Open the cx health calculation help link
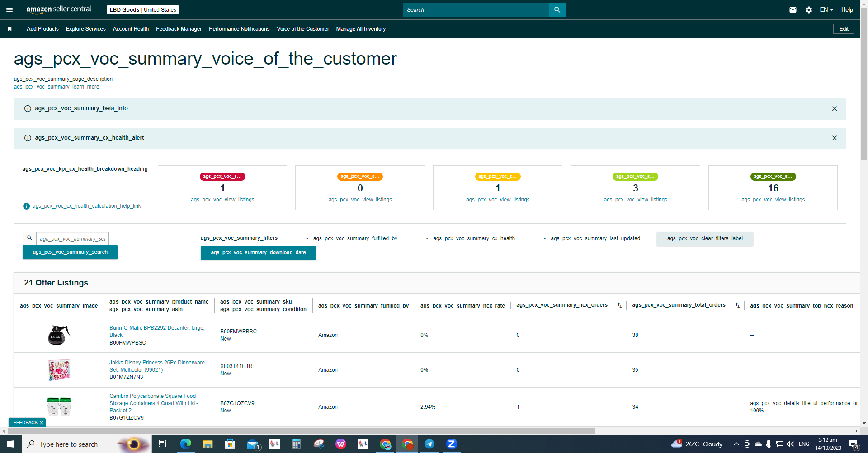Viewport: 868px width, 453px height. [x=87, y=206]
